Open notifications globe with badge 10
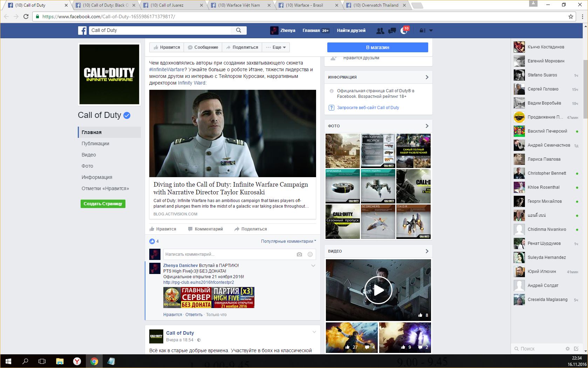Screen dimensions: 588x368 pyautogui.click(x=404, y=31)
